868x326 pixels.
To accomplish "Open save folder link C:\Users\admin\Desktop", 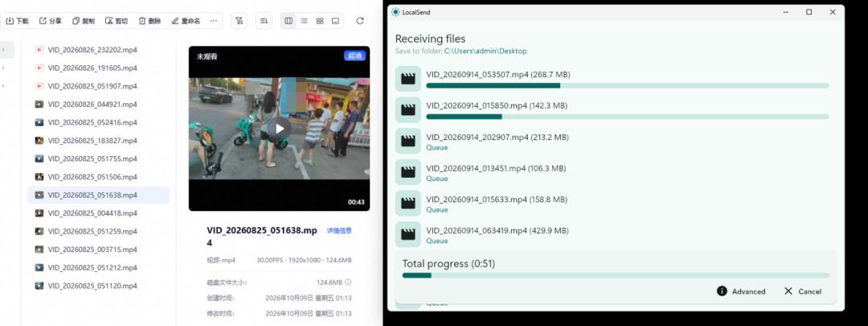I will coord(485,51).
